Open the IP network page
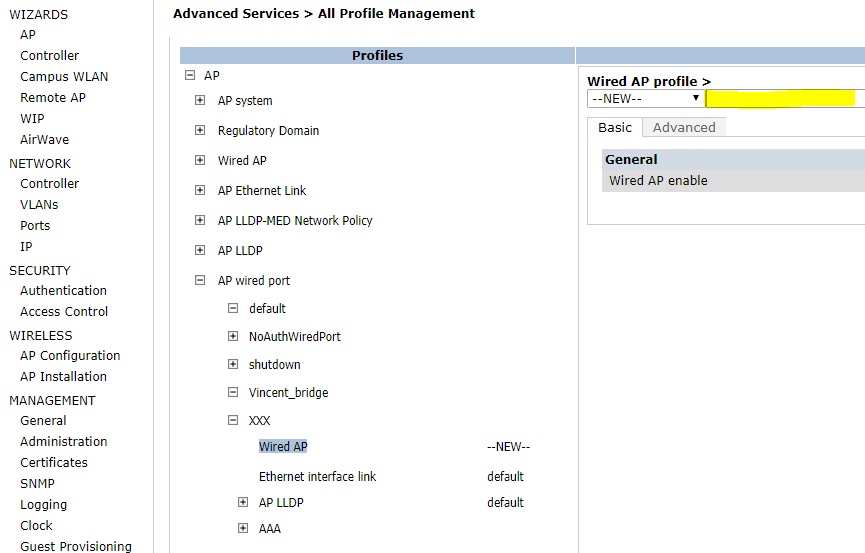Screen dimensions: 865x553 tap(26, 247)
